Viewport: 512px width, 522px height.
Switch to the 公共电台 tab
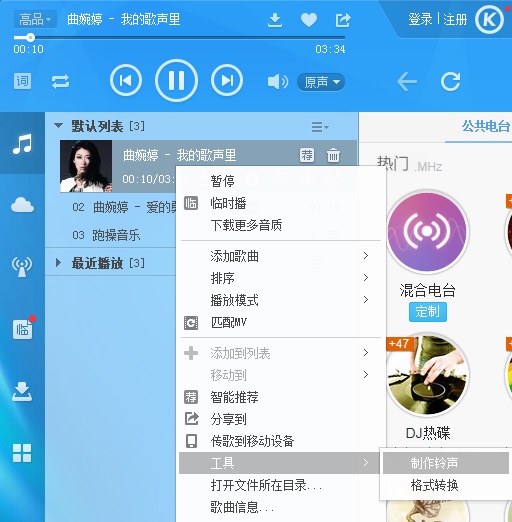click(486, 126)
